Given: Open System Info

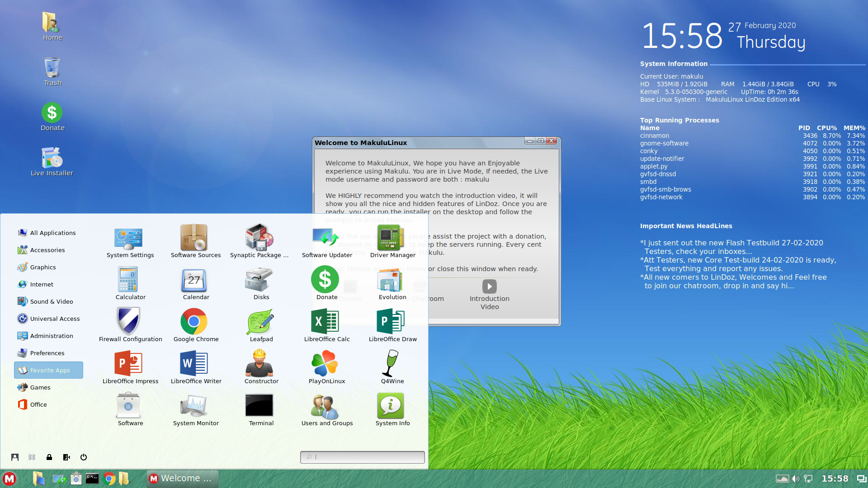Looking at the screenshot, I should (392, 409).
